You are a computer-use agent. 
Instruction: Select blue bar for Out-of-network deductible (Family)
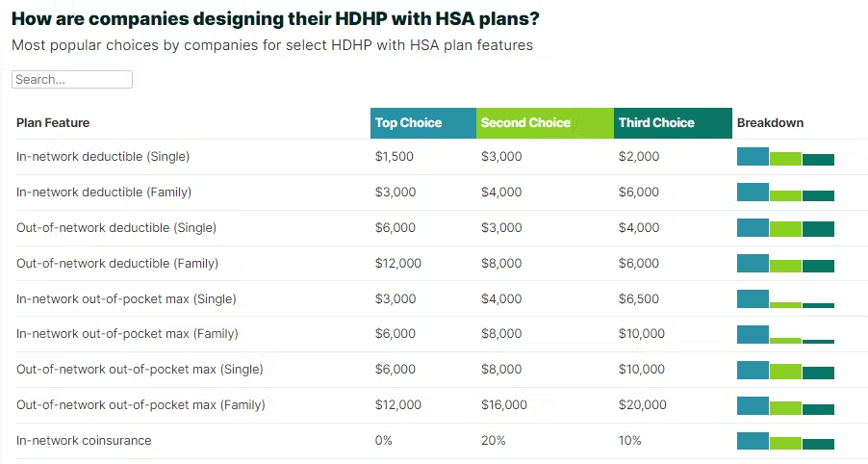point(753,264)
